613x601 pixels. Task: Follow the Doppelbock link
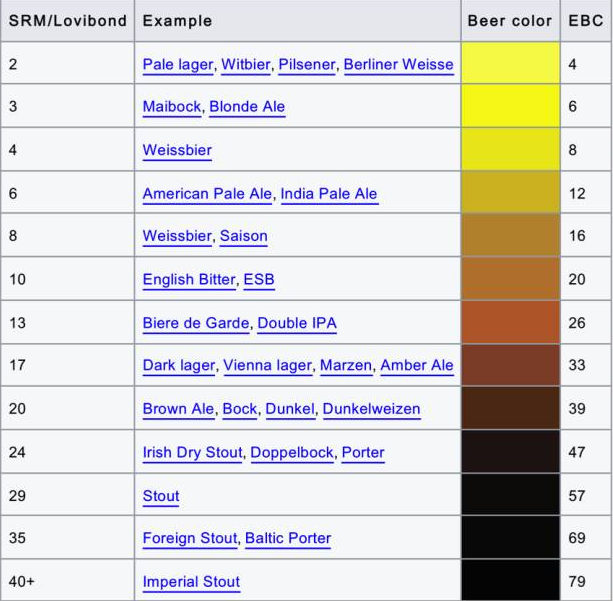pyautogui.click(x=292, y=453)
